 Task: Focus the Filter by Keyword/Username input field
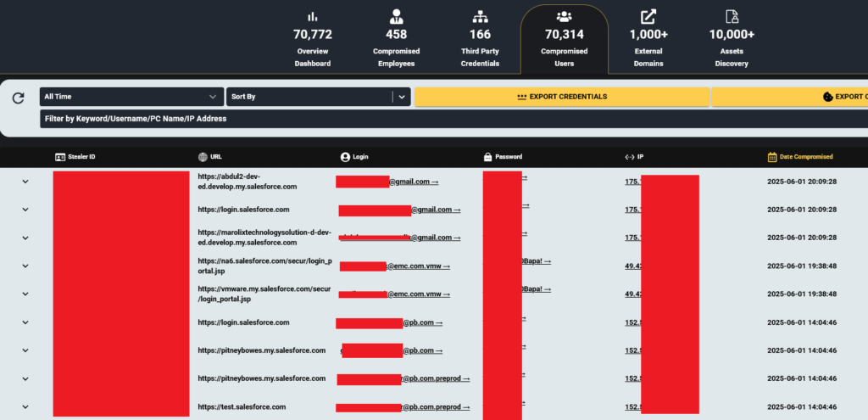pos(454,119)
